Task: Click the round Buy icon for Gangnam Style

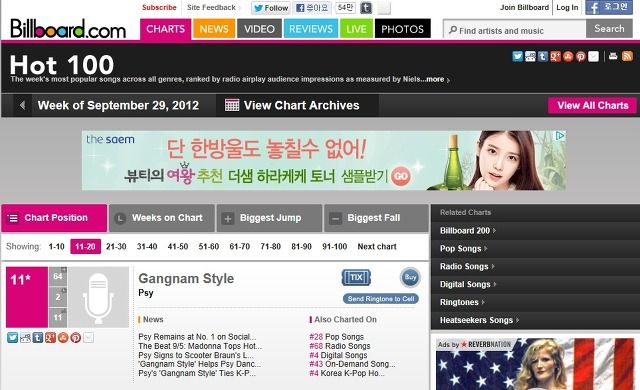Action: [x=410, y=278]
